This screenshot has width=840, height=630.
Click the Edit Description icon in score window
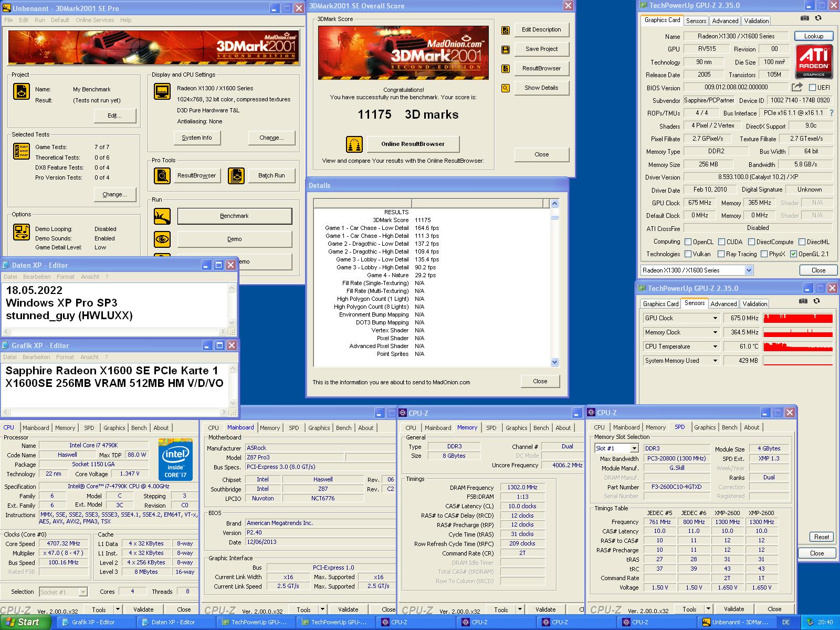(x=506, y=30)
